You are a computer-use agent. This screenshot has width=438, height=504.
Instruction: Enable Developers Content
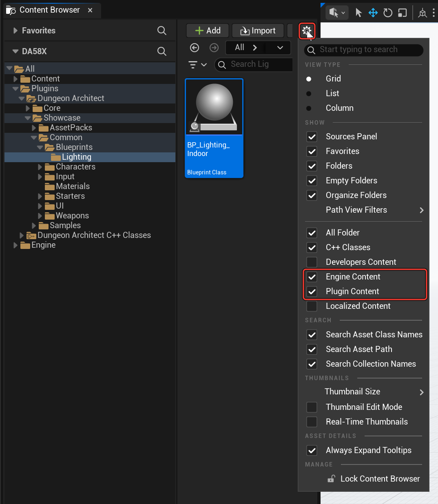[312, 262]
